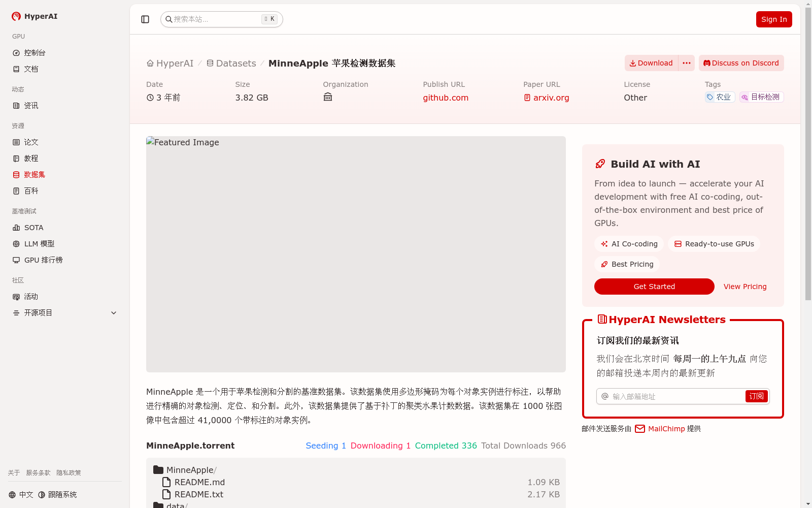Image resolution: width=812 pixels, height=508 pixels.
Task: Click the Downloading 1 status text
Action: 381,446
